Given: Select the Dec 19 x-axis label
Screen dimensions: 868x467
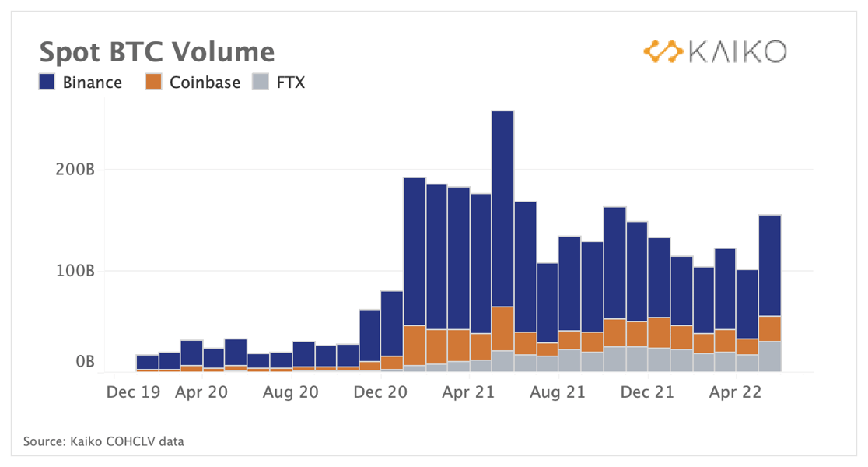Looking at the screenshot, I should 134,392.
